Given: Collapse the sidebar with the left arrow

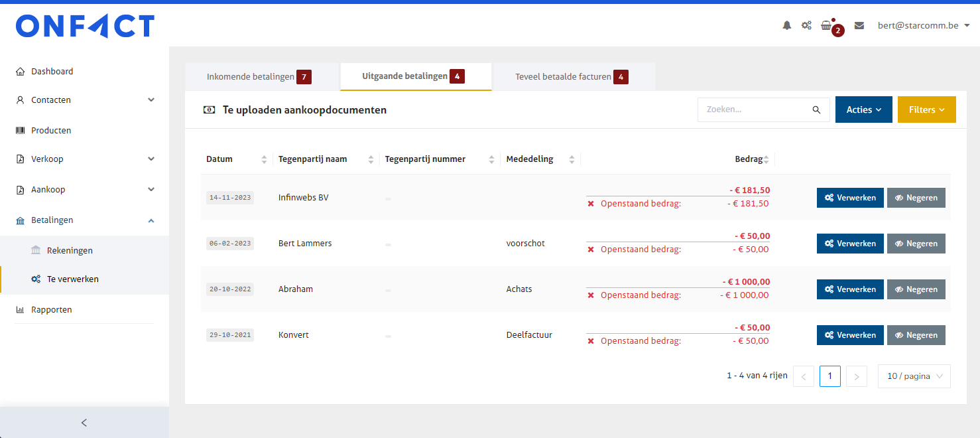Looking at the screenshot, I should (x=84, y=423).
